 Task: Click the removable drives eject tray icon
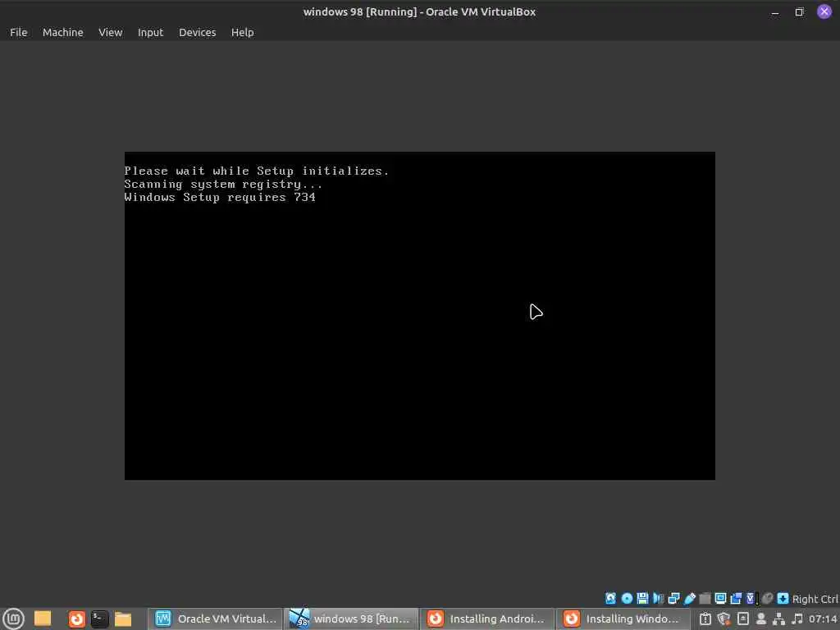[743, 619]
